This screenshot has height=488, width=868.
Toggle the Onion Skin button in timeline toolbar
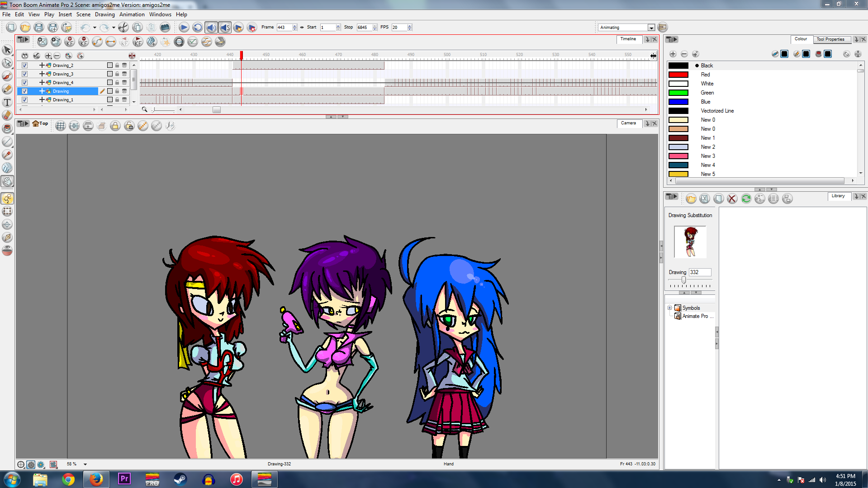pos(179,42)
